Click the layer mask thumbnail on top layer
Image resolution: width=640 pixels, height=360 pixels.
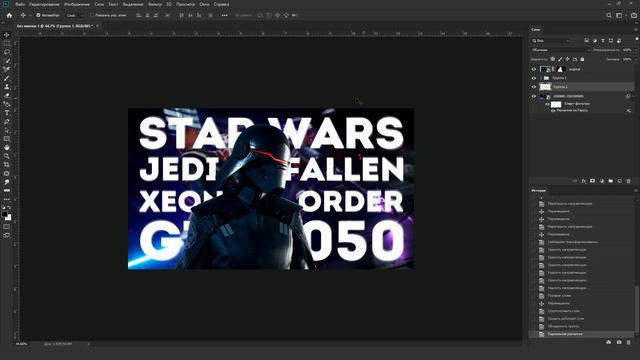[560, 69]
